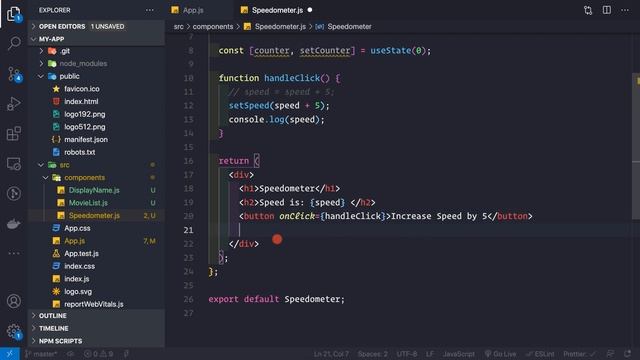
Task: Open editor More Actions ellipsis
Action: point(625,10)
